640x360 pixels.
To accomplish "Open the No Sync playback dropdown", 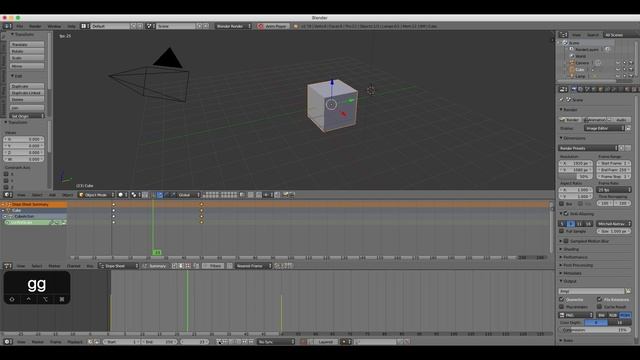I will 276,342.
